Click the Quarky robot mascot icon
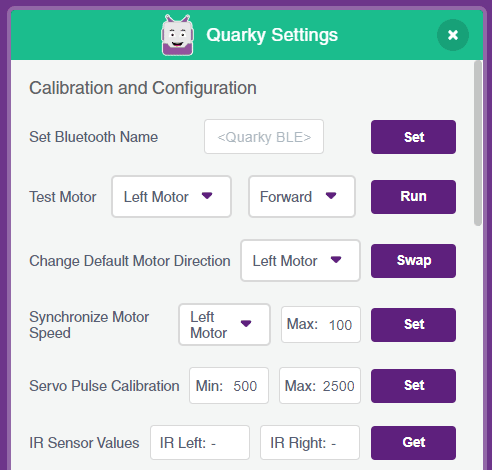 (x=177, y=35)
